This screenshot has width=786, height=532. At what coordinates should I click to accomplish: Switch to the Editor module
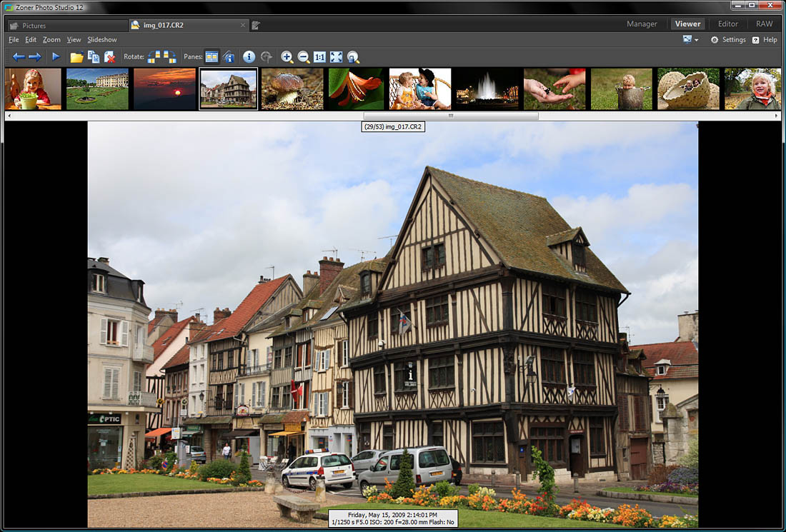[x=728, y=24]
